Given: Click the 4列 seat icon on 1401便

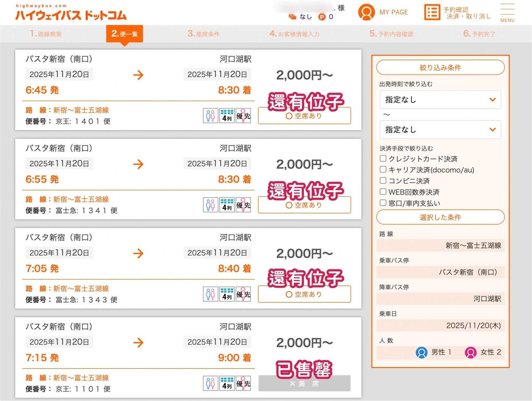Looking at the screenshot, I should [227, 116].
